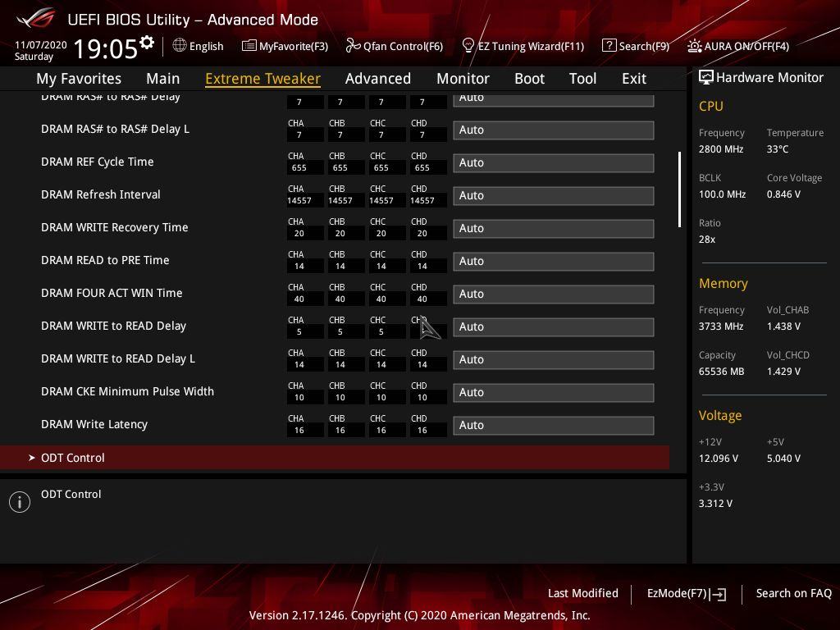Image resolution: width=840 pixels, height=630 pixels.
Task: Click the English language globe icon
Action: click(x=180, y=46)
